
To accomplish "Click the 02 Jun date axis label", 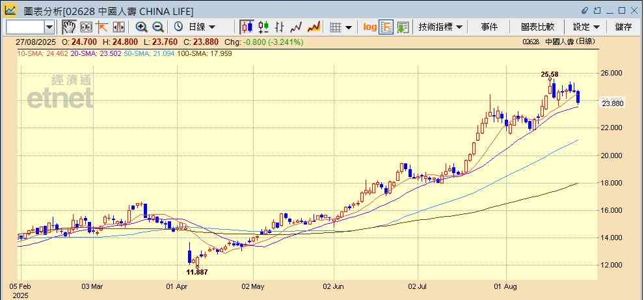I will point(334,286).
